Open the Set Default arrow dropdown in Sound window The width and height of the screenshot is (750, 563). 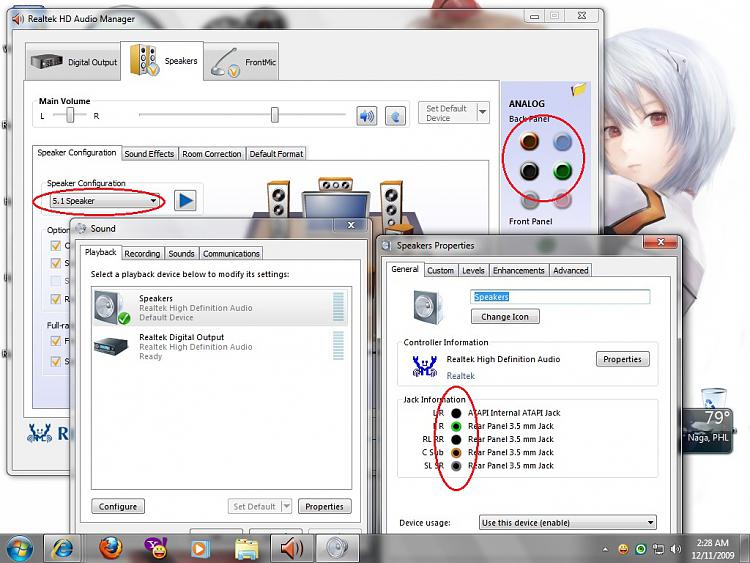(x=286, y=506)
